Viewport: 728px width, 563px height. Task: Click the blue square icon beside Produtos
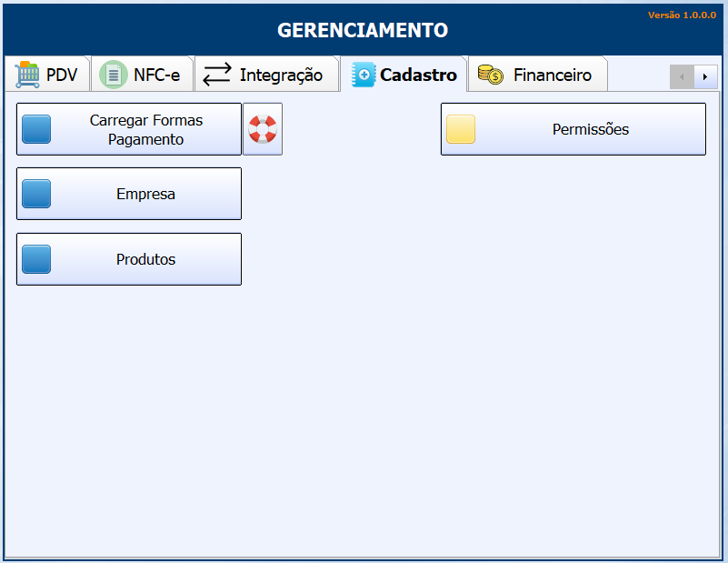point(36,259)
